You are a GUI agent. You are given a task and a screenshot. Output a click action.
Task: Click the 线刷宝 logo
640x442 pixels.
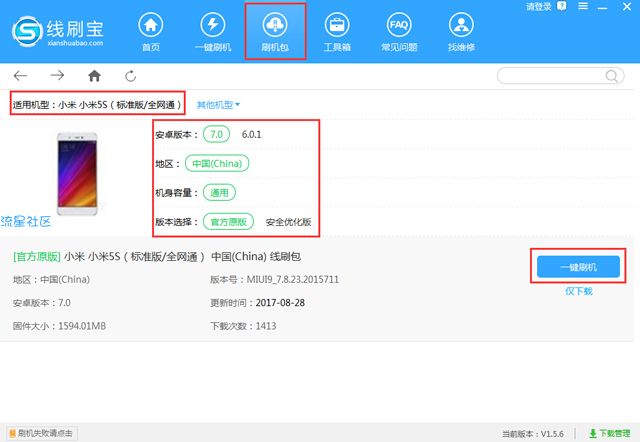point(58,31)
